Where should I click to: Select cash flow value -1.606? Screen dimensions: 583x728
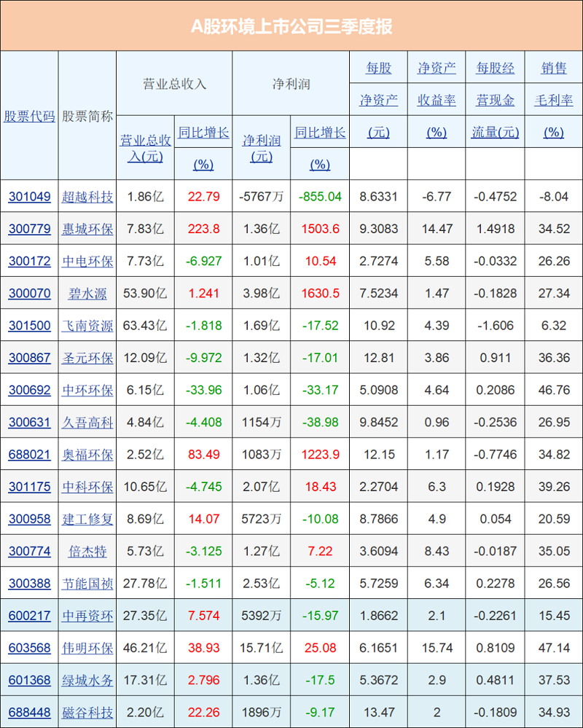point(496,326)
